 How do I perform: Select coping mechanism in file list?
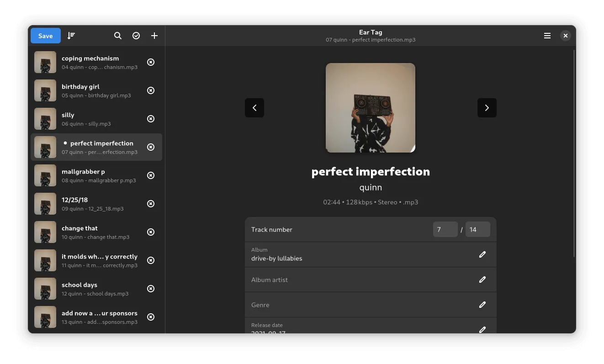click(x=96, y=62)
